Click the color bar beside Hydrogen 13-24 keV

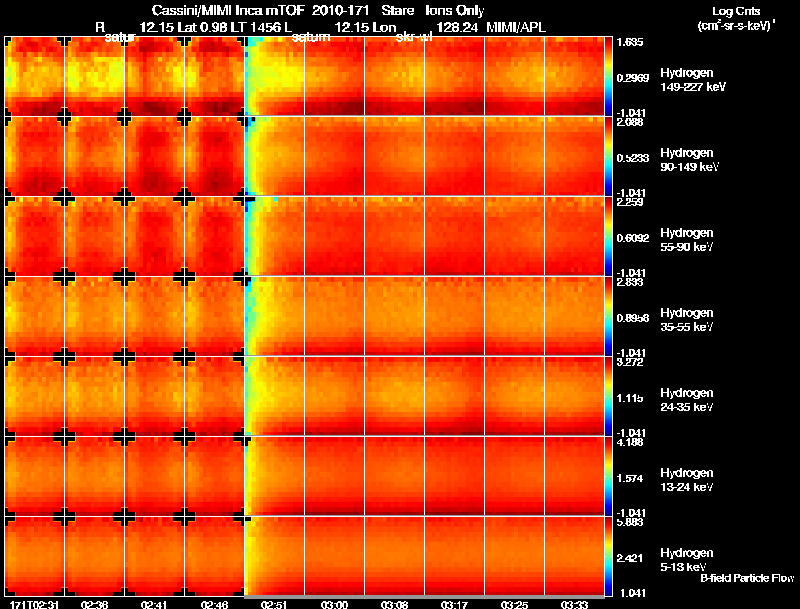pyautogui.click(x=608, y=476)
